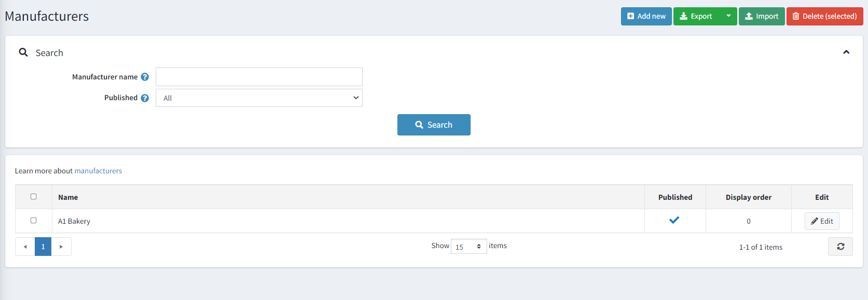Click the blue Search button
Image resolution: width=868 pixels, height=300 pixels.
click(x=434, y=125)
